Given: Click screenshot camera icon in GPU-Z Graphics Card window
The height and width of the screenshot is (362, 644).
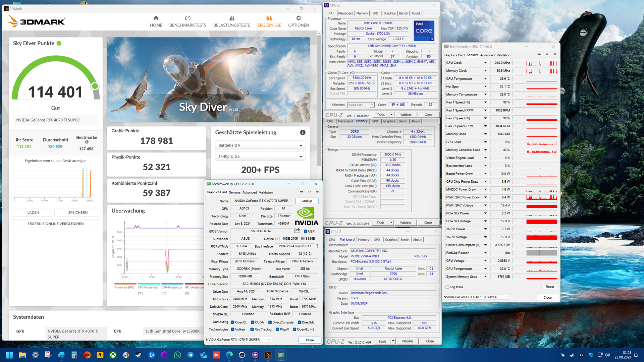Looking at the screenshot, I should click(x=301, y=192).
